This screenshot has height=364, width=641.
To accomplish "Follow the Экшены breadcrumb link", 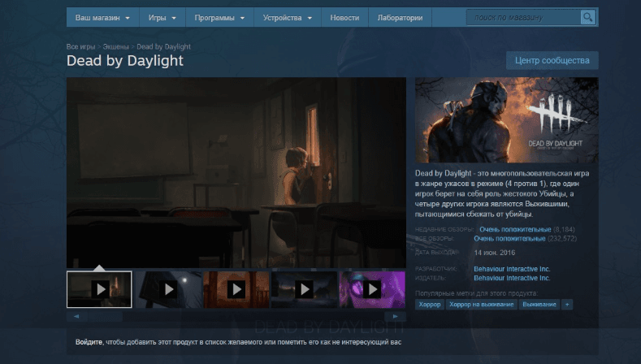I will (x=115, y=46).
